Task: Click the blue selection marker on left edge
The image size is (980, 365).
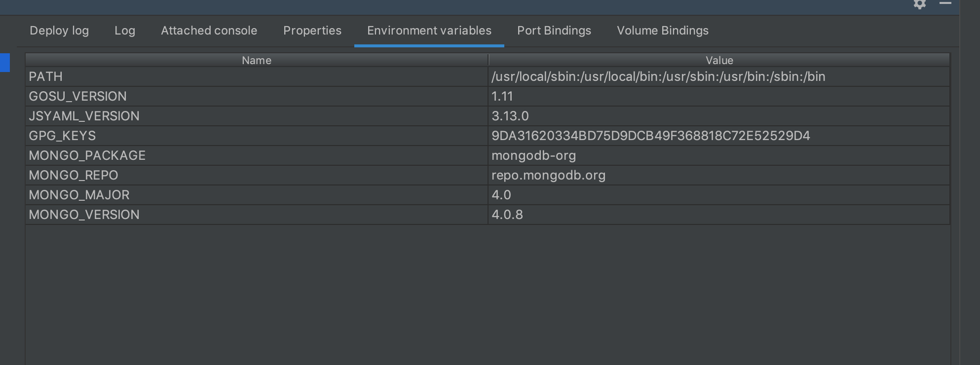Action: [x=4, y=63]
